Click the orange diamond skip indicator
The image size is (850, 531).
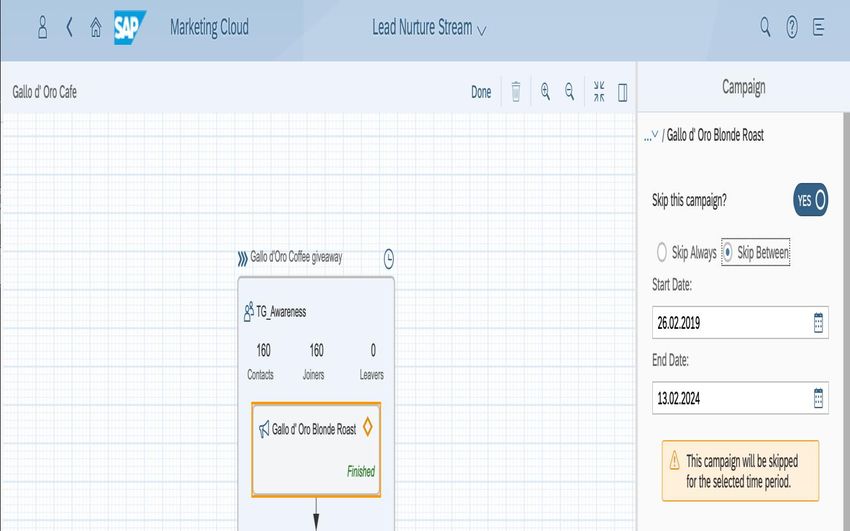[368, 426]
